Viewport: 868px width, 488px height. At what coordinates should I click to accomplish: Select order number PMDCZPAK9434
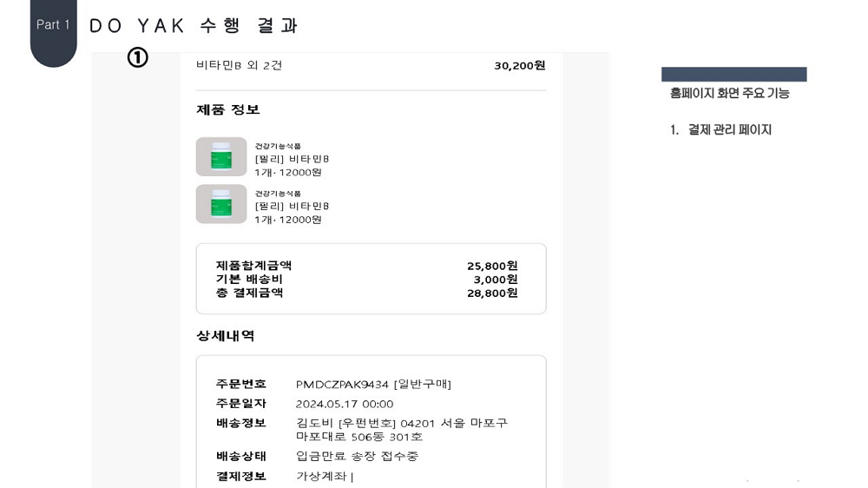click(342, 385)
